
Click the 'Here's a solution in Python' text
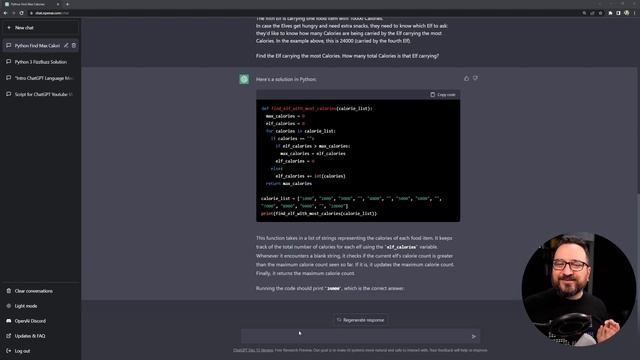click(x=286, y=79)
